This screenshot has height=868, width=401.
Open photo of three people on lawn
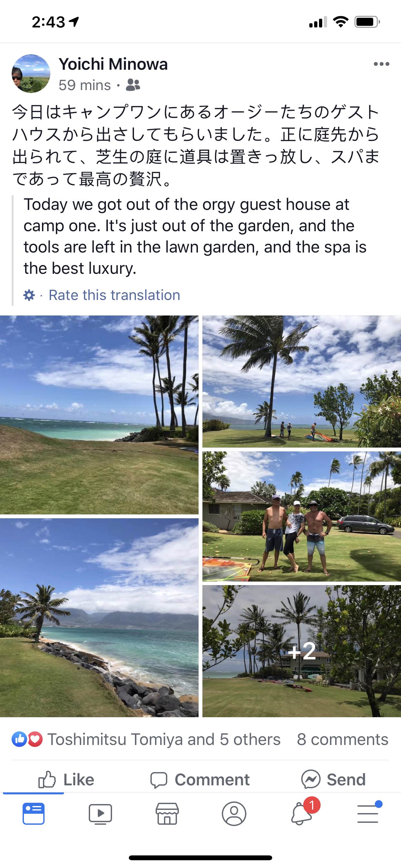(x=302, y=516)
